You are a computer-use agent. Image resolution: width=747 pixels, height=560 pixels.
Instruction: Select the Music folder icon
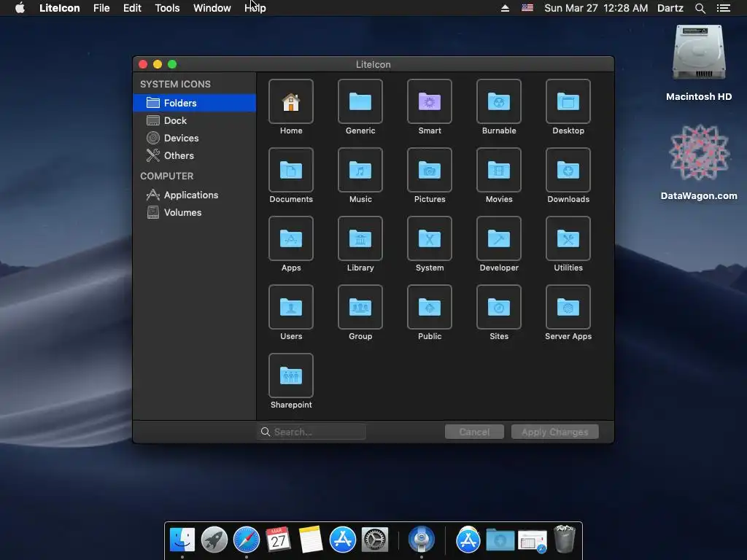(360, 170)
